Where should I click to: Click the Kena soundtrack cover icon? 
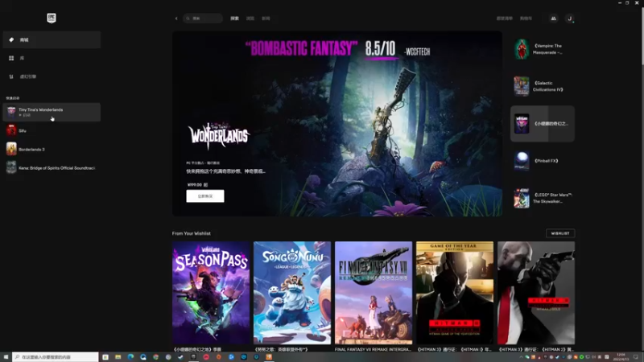click(x=11, y=167)
